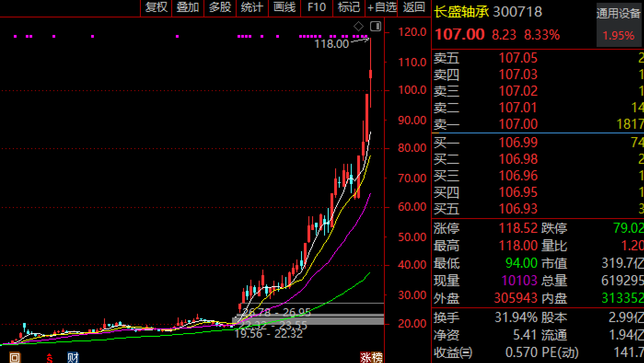Open the 标记 mark menu
Viewport: 644px width, 363px height.
(348, 7)
